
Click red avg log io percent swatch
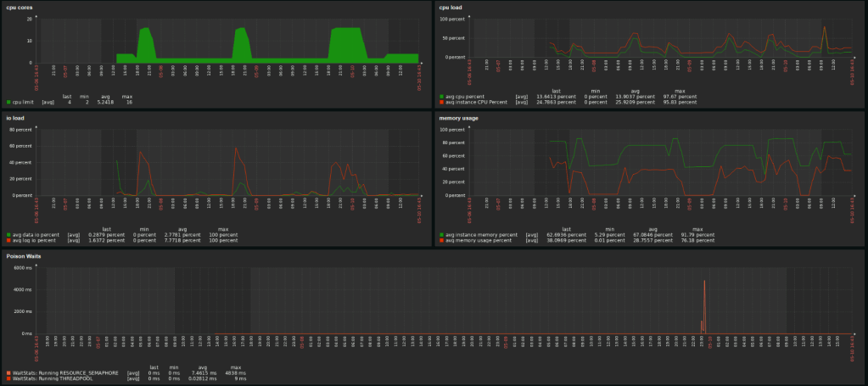(x=8, y=240)
